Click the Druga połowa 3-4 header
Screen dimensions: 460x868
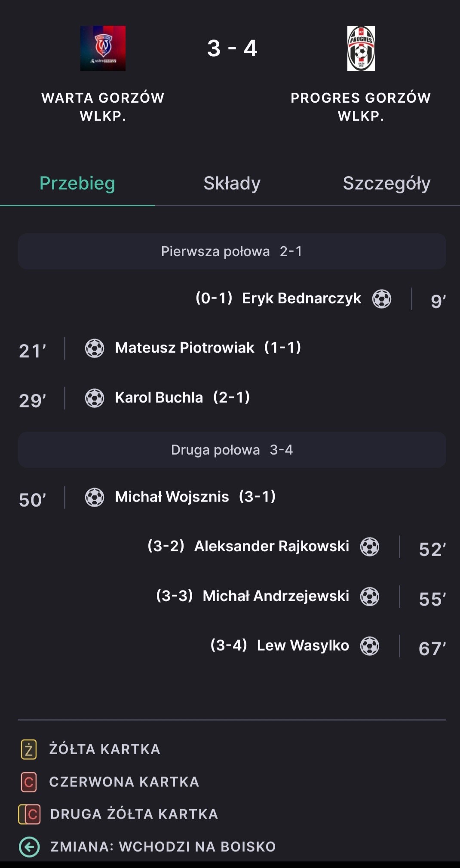click(x=232, y=450)
